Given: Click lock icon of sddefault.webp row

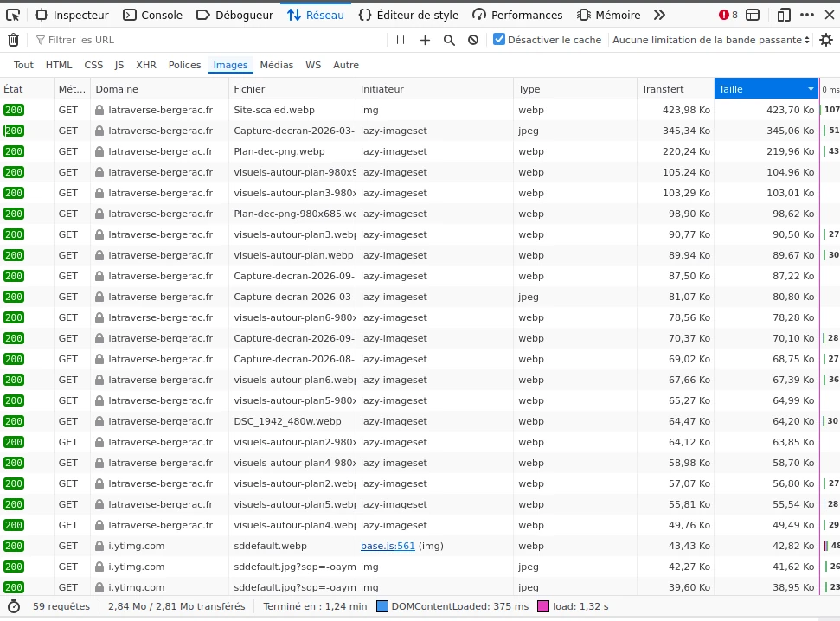Looking at the screenshot, I should click(x=99, y=546).
